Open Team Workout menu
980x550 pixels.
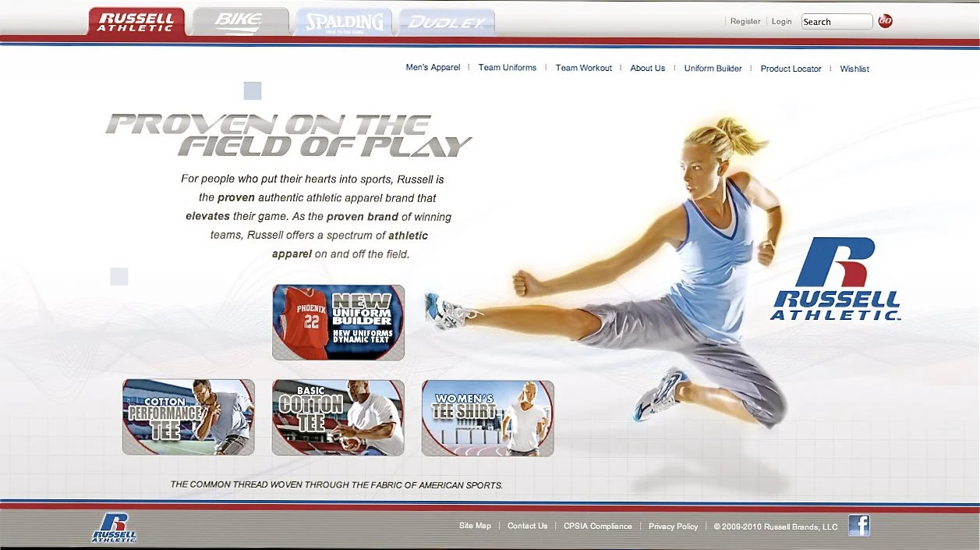tap(584, 68)
